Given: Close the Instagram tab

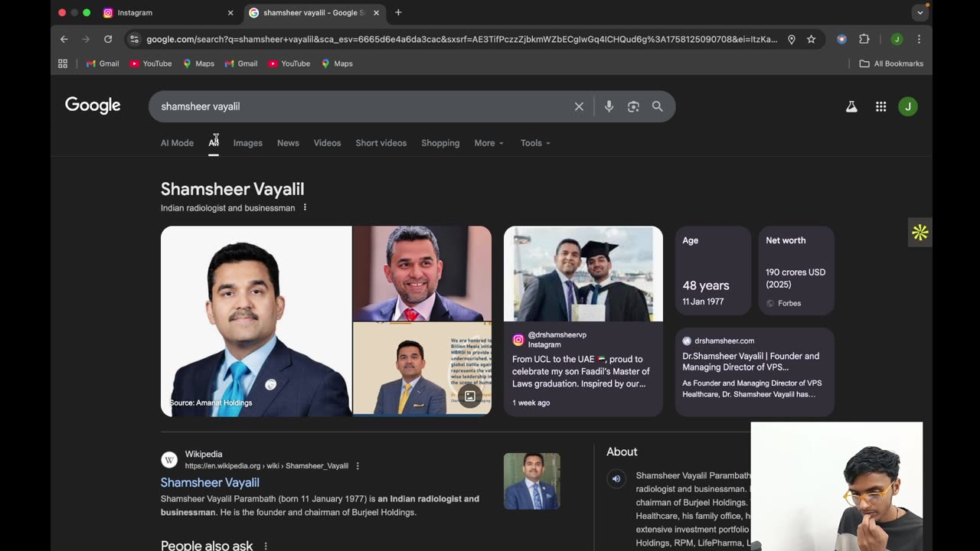Looking at the screenshot, I should tap(230, 12).
